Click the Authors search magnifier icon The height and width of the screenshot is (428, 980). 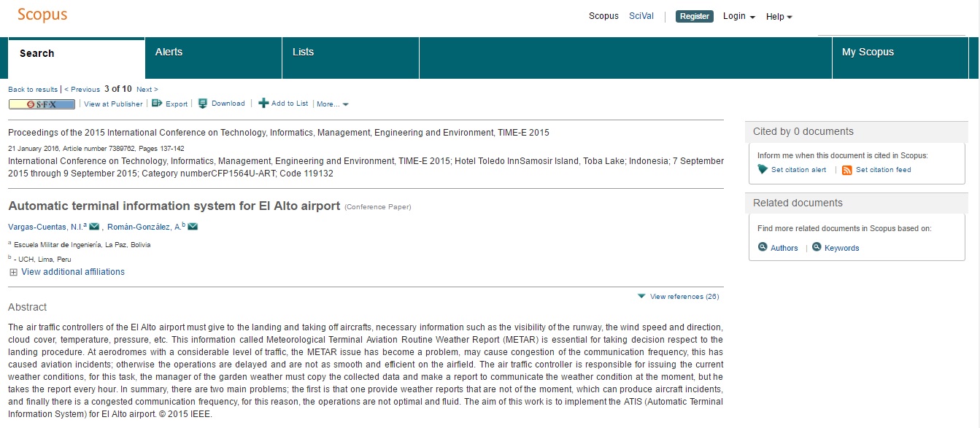pyautogui.click(x=763, y=247)
